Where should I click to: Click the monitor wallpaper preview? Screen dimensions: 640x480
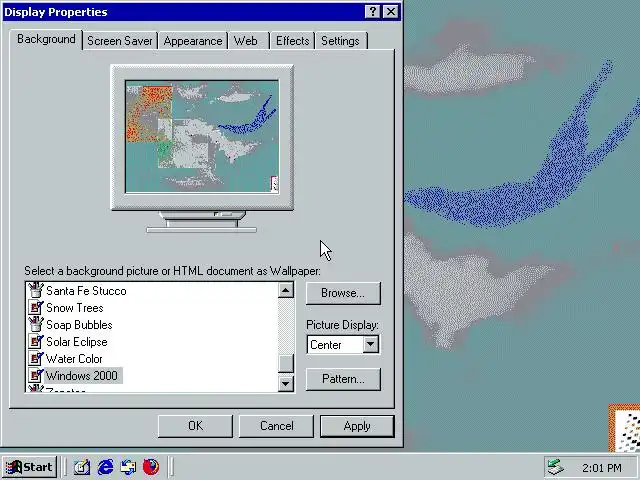pyautogui.click(x=202, y=136)
